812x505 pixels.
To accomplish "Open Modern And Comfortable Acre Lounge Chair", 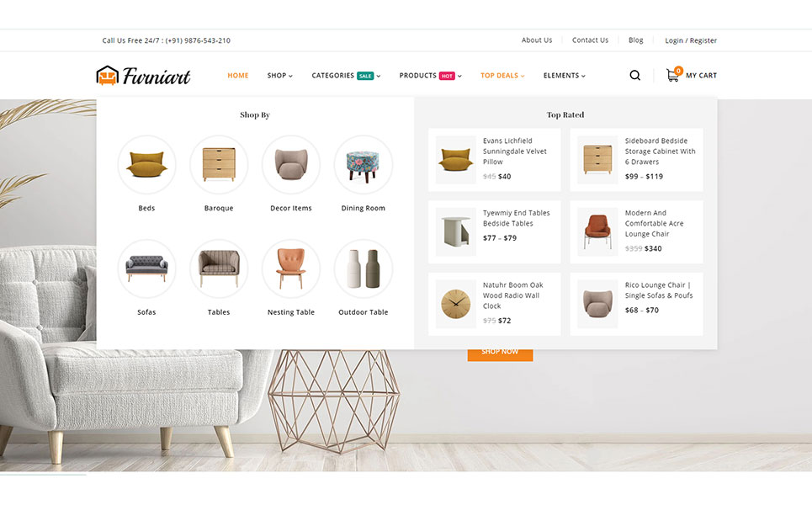I will [654, 223].
